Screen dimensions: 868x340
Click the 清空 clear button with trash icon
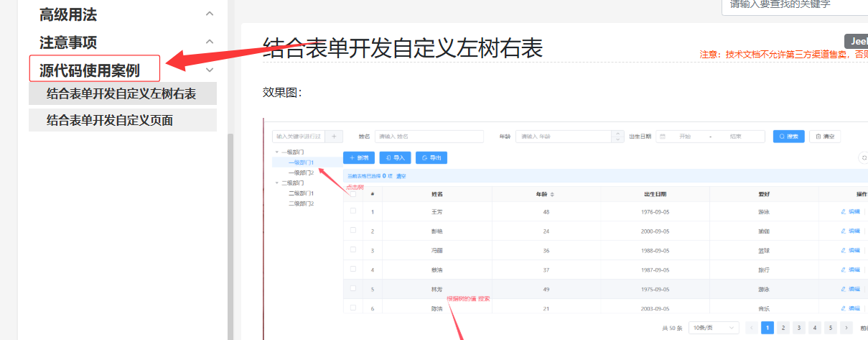824,137
